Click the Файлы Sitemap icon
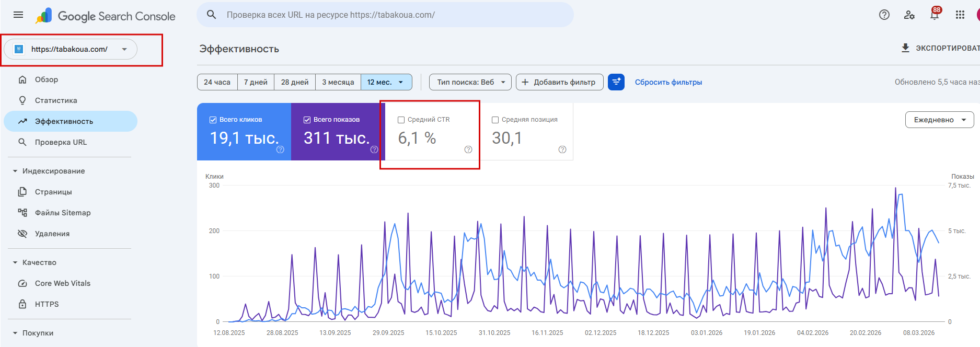 (22, 213)
